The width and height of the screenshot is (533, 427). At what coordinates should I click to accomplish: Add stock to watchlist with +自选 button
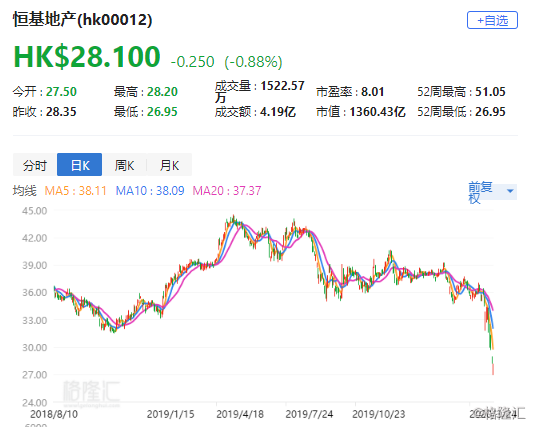[x=492, y=20]
